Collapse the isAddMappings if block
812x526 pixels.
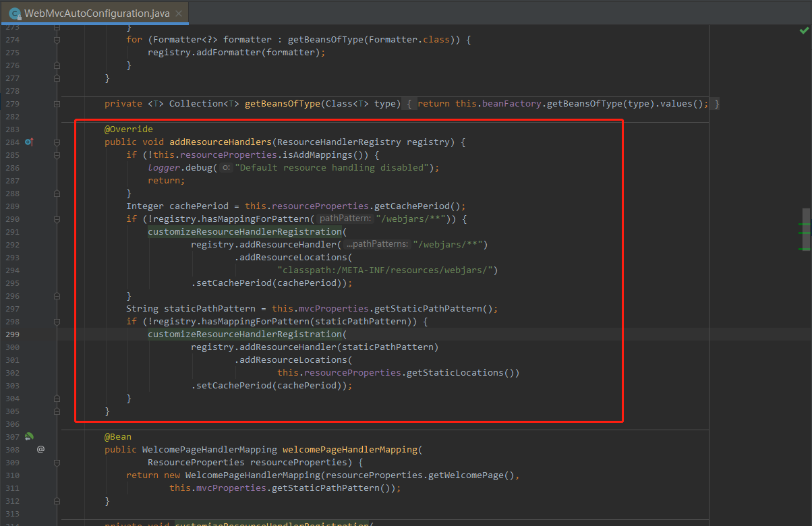tap(57, 154)
